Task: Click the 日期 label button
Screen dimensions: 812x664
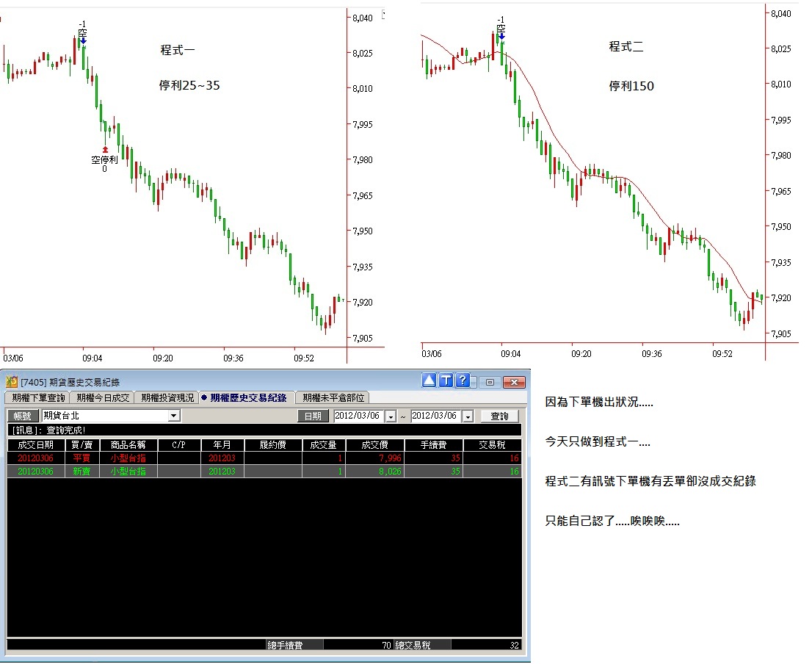Action: pyautogui.click(x=313, y=416)
